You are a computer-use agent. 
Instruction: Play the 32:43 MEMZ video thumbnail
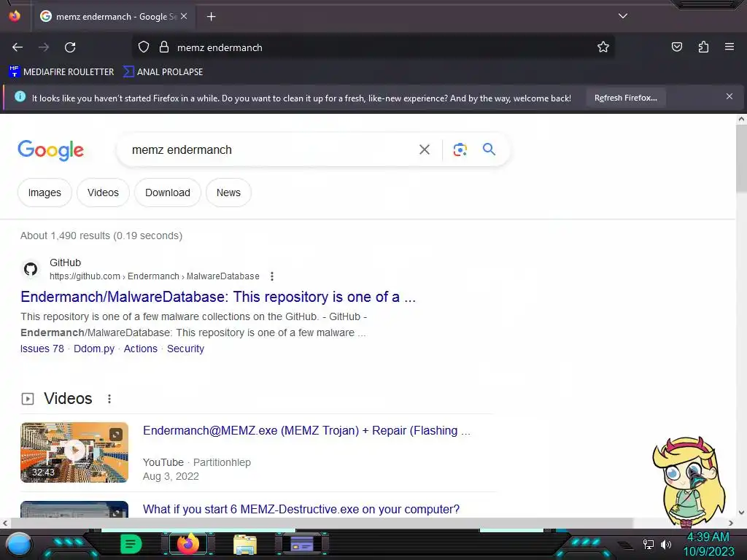coord(74,452)
